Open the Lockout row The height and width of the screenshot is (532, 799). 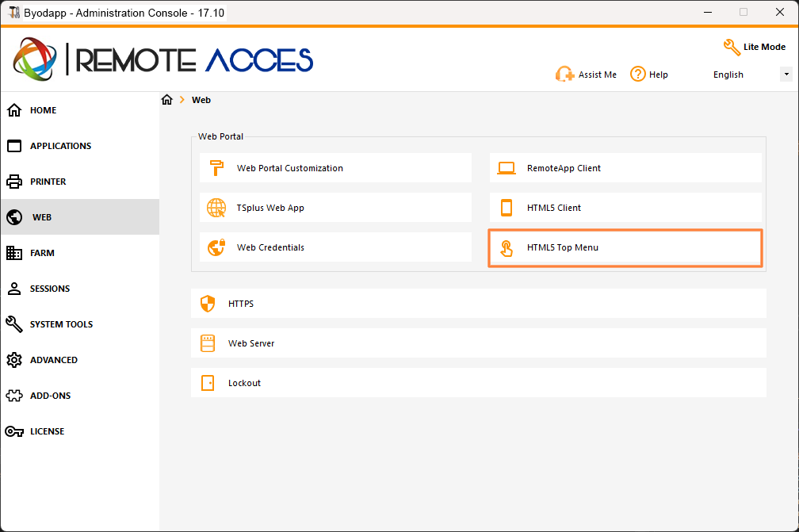479,383
